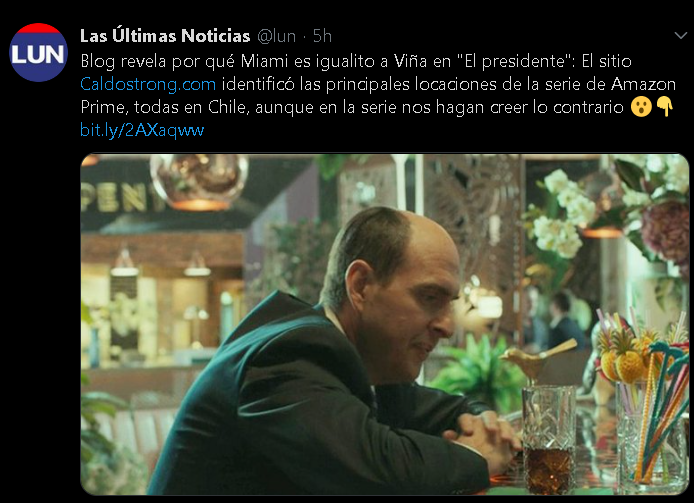Image resolution: width=694 pixels, height=503 pixels.
Task: Click the gold 'PEN' sign letters in photo
Action: click(x=119, y=197)
